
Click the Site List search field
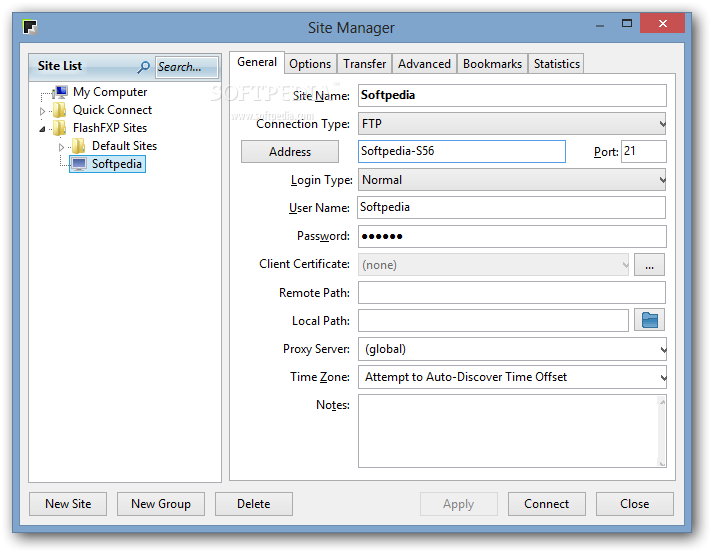[186, 67]
